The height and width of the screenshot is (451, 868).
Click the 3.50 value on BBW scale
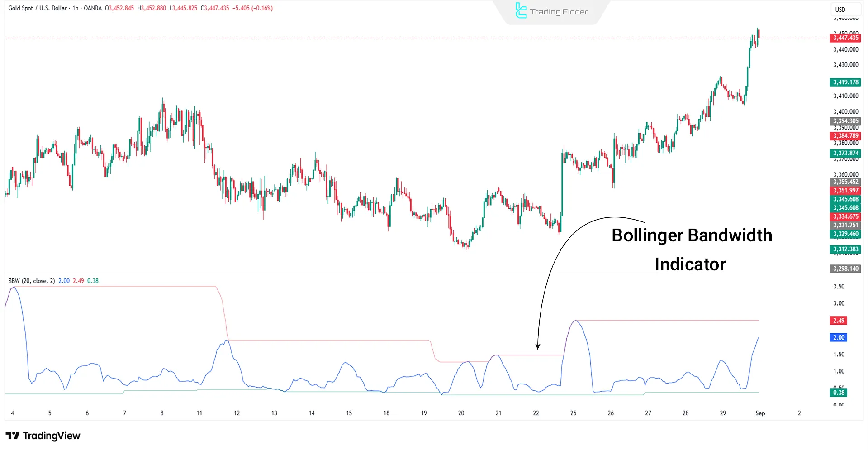[839, 287]
